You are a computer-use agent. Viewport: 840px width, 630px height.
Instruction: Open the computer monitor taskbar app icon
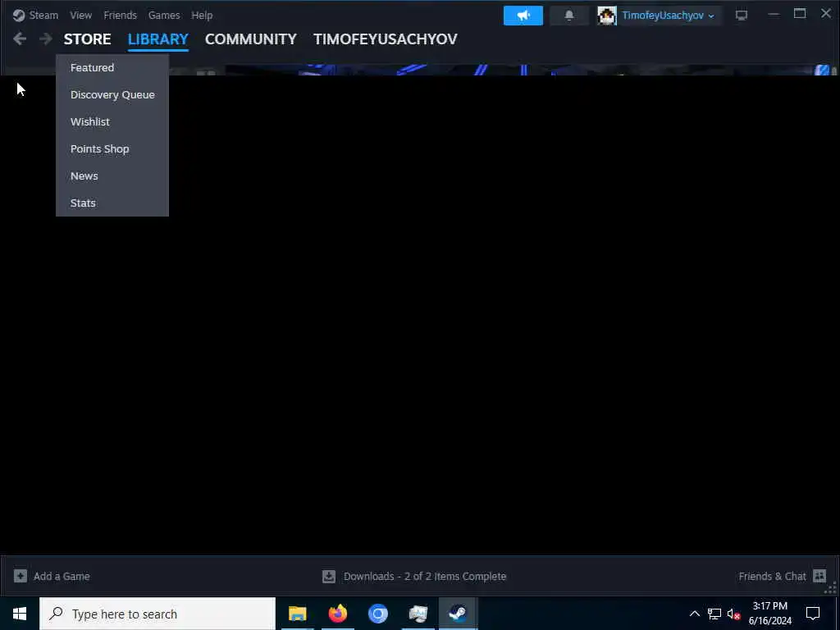418,614
